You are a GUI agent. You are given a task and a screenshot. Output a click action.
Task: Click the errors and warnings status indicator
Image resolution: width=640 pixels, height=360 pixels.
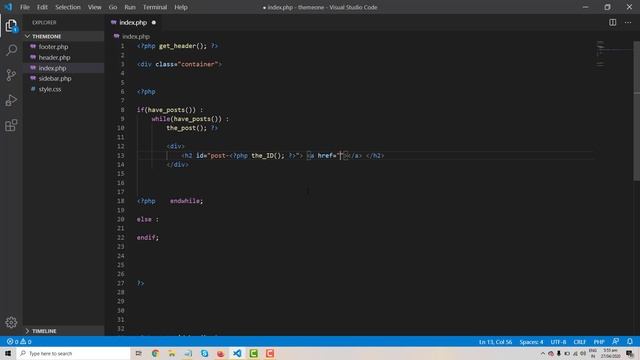click(19, 342)
